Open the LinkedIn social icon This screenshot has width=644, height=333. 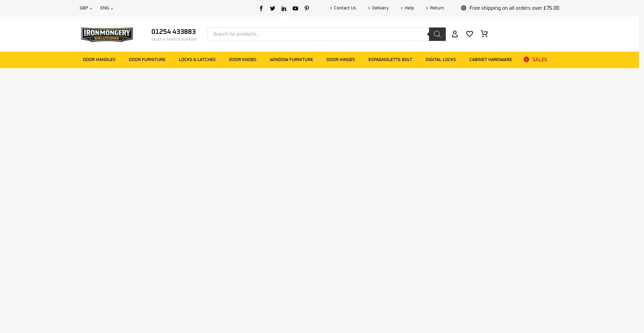point(284,8)
